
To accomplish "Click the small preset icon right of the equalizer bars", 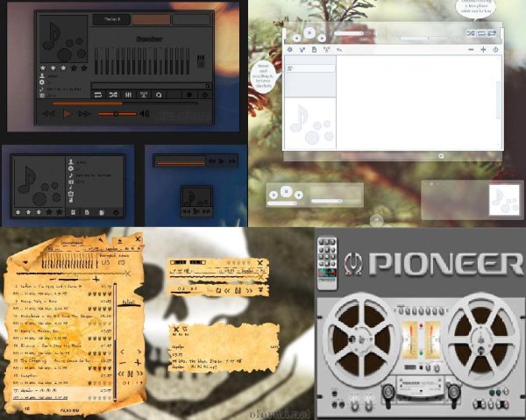I will 201,61.
